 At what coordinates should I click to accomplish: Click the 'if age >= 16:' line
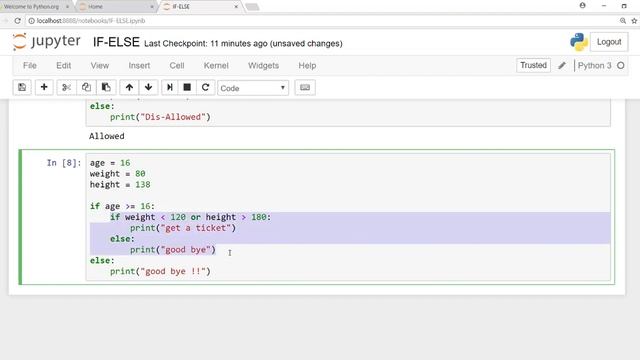[x=122, y=206]
